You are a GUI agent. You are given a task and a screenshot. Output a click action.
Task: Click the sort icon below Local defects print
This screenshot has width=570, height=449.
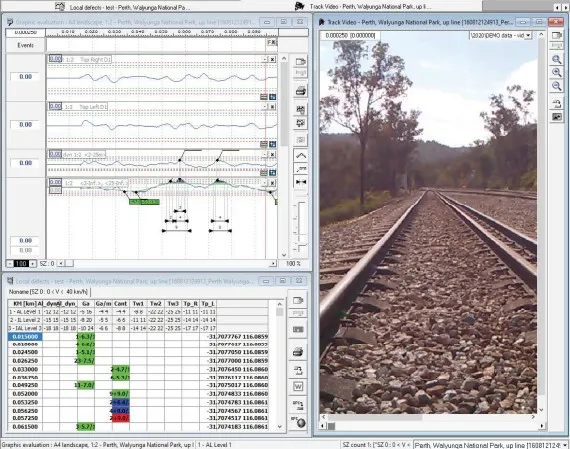tap(298, 370)
